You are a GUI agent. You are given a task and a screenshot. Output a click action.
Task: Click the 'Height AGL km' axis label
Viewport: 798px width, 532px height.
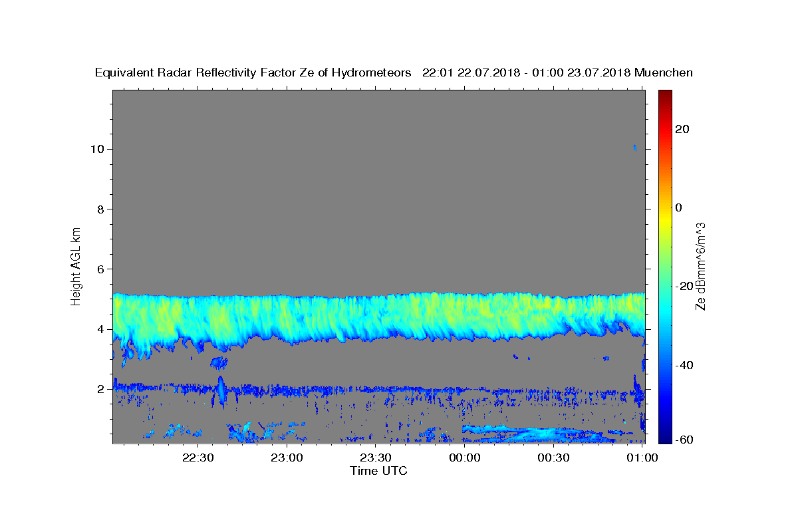76,265
